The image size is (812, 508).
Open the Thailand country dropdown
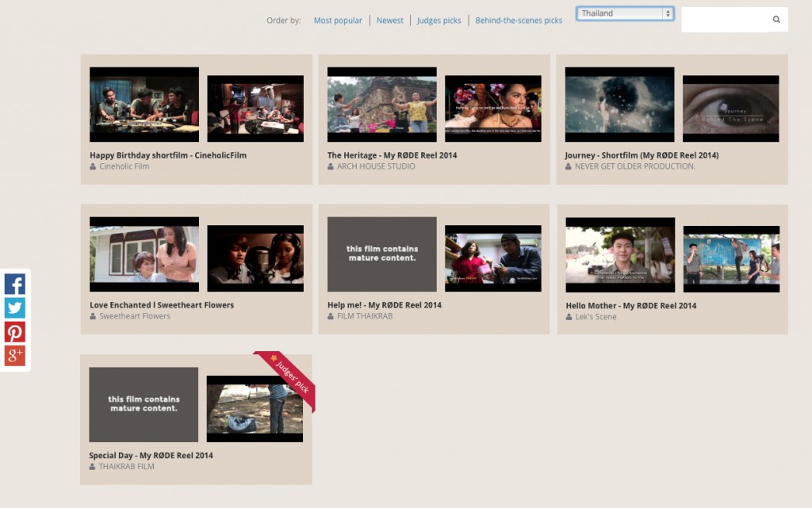625,13
